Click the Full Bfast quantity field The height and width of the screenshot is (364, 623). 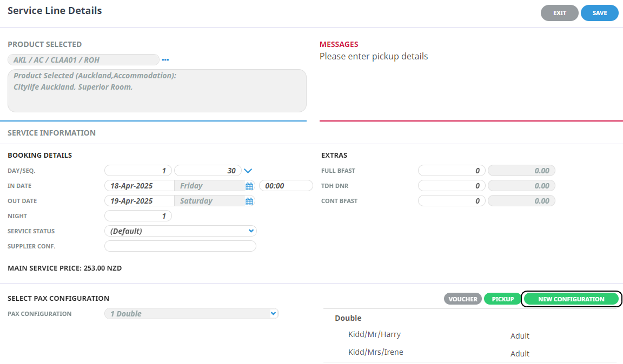point(452,171)
